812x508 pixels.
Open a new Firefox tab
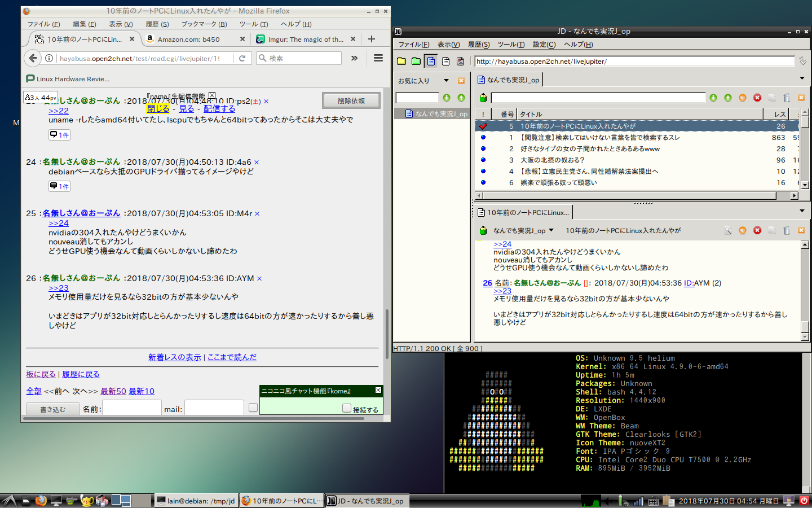click(372, 39)
